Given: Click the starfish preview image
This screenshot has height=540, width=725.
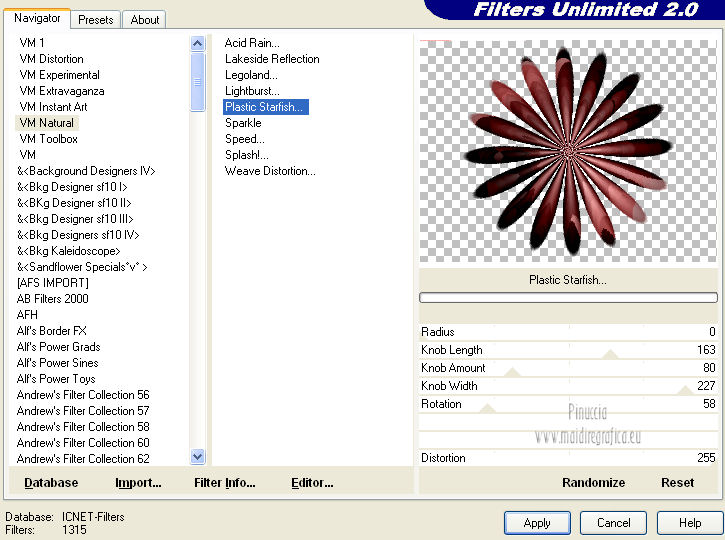Looking at the screenshot, I should 568,151.
